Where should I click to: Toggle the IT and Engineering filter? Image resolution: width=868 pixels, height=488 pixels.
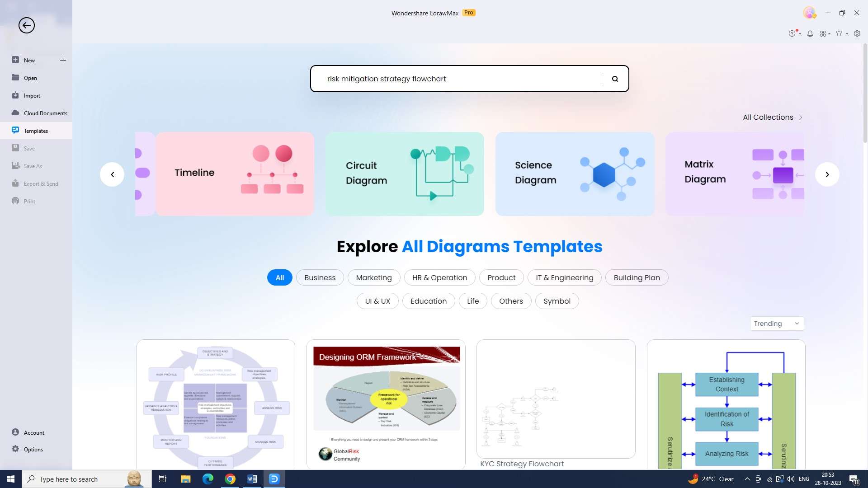[x=565, y=277]
